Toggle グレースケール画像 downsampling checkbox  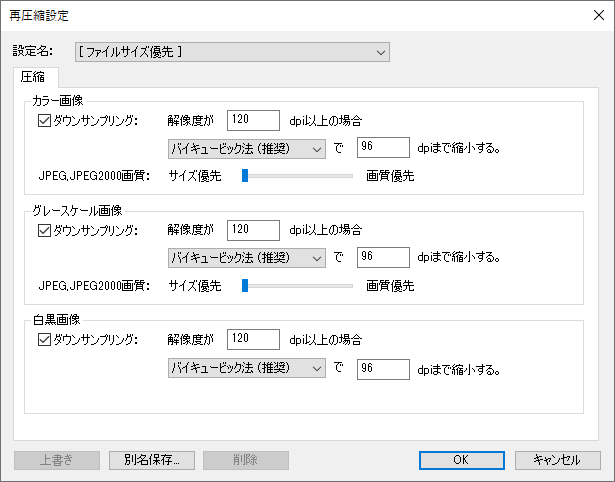pyautogui.click(x=43, y=230)
